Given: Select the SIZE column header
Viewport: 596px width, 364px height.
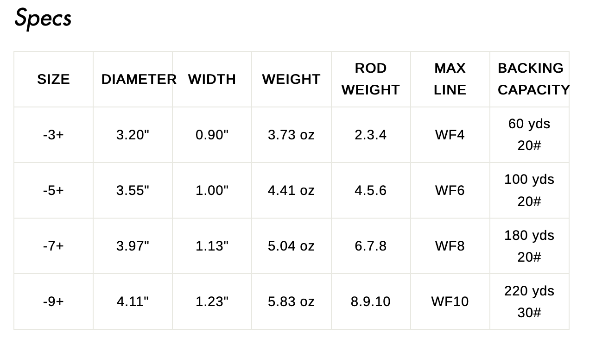Looking at the screenshot, I should coord(54,79).
